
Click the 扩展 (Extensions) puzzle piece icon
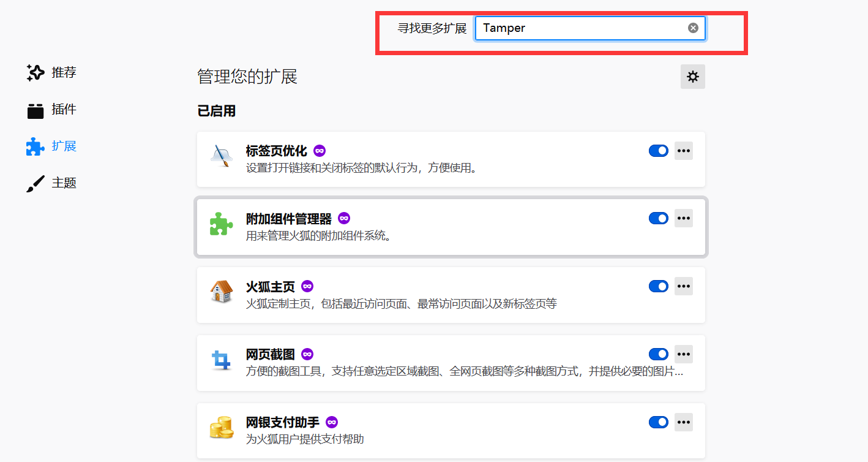pos(35,146)
